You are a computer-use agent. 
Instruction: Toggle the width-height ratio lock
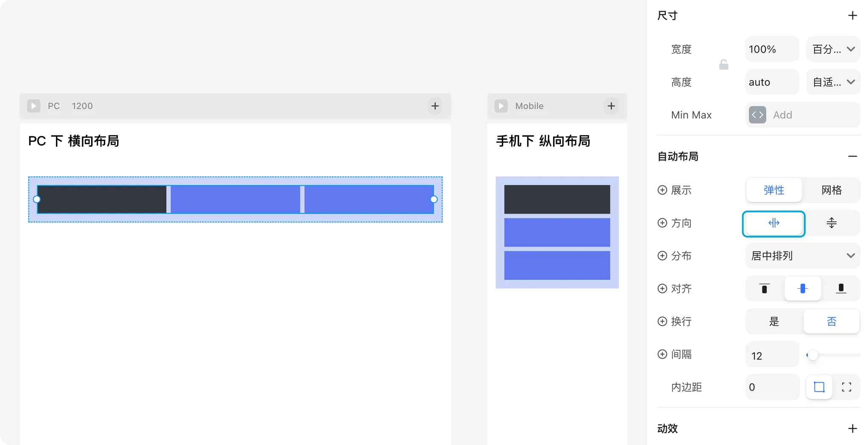tap(723, 65)
